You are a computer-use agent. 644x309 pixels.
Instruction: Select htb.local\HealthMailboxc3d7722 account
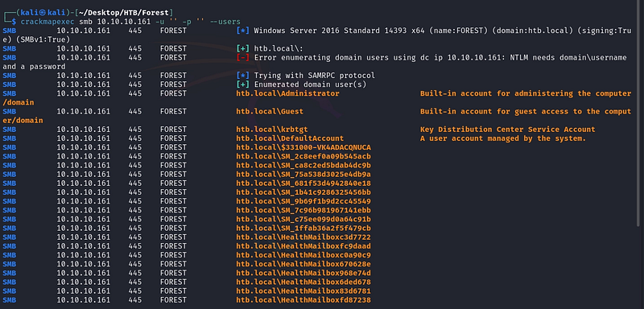click(x=303, y=237)
